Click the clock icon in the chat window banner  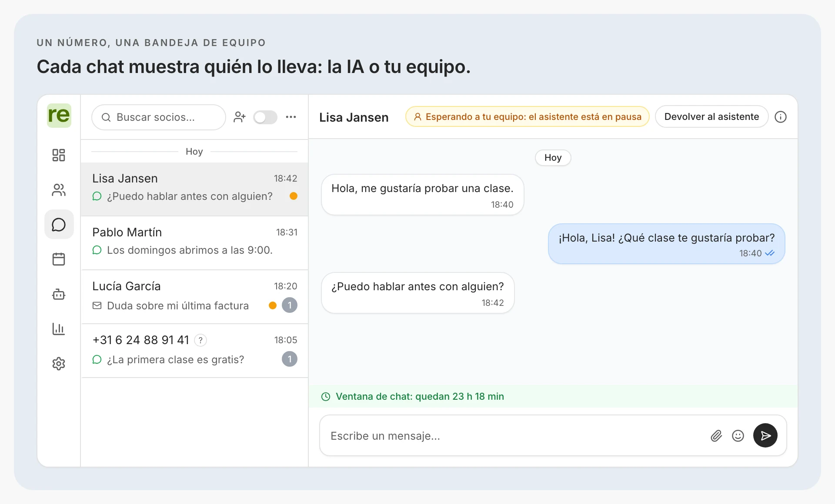(x=326, y=397)
